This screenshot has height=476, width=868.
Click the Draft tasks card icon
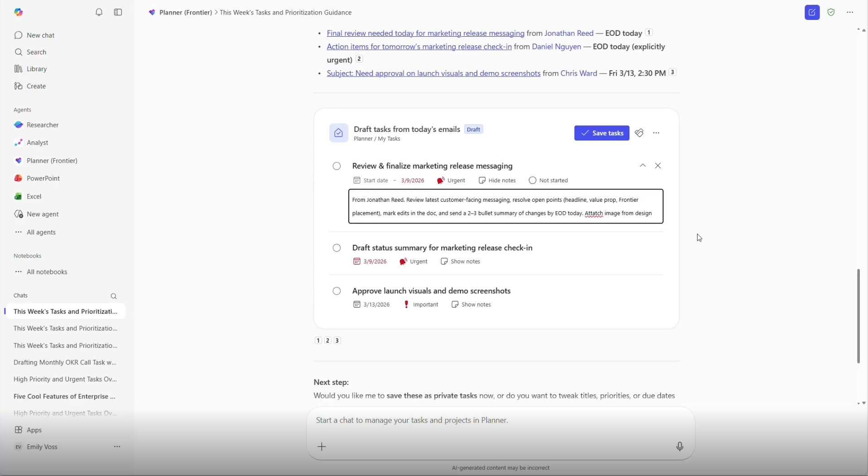coord(338,133)
